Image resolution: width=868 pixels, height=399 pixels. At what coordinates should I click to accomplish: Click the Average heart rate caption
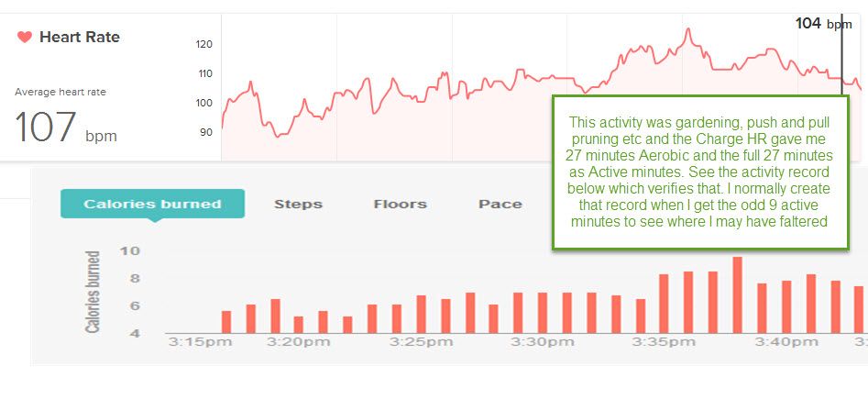point(60,92)
